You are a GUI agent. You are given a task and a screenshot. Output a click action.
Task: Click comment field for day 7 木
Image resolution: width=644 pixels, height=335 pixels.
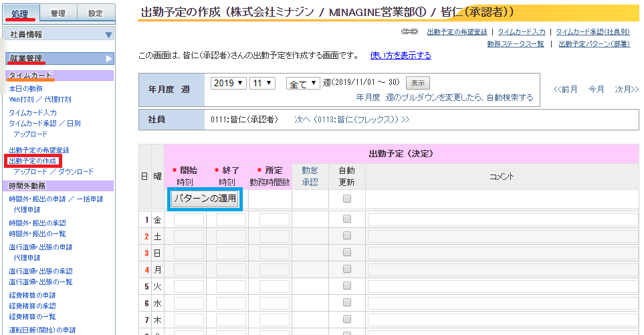[503, 320]
